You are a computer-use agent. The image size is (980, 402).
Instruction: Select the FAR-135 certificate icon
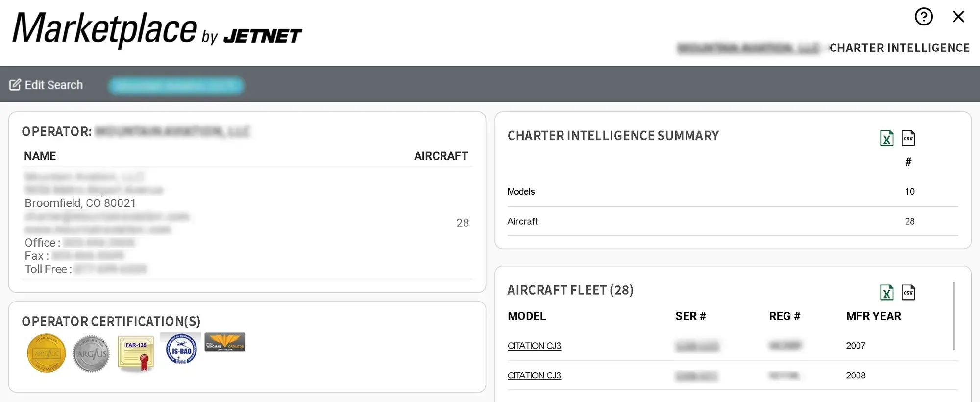136,353
